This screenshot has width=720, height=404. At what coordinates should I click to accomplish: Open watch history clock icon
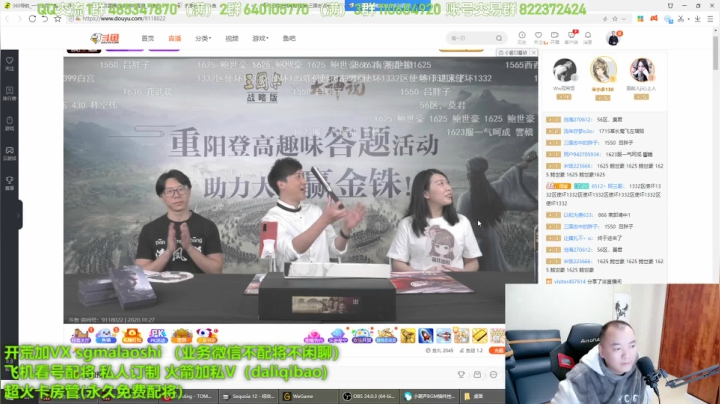pos(522,37)
